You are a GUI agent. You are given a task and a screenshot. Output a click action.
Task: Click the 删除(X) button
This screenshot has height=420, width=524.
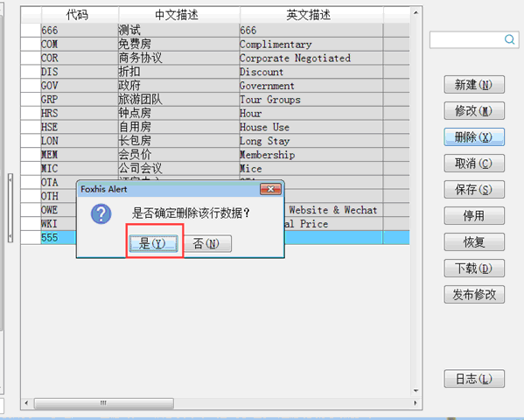pos(474,137)
